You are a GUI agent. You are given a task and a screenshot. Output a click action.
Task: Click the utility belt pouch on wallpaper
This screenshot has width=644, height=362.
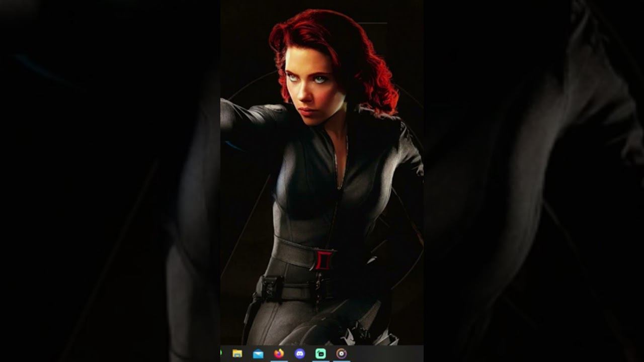(271, 289)
